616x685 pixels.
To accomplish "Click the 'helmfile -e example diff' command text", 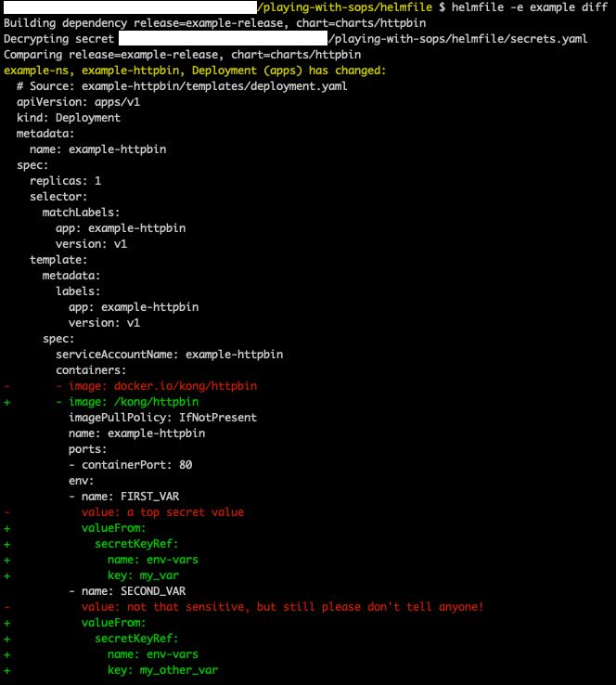I will (x=530, y=7).
